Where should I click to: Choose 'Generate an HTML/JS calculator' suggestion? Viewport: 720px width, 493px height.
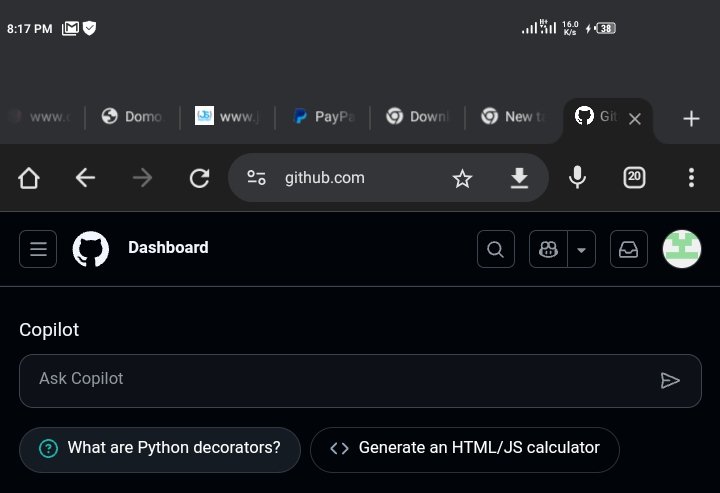465,449
